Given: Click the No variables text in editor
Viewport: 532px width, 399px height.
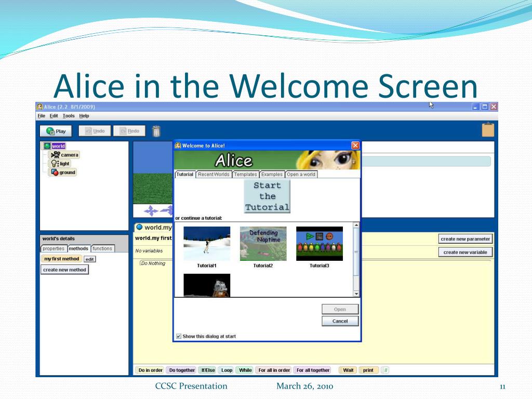Looking at the screenshot, I should pos(149,251).
